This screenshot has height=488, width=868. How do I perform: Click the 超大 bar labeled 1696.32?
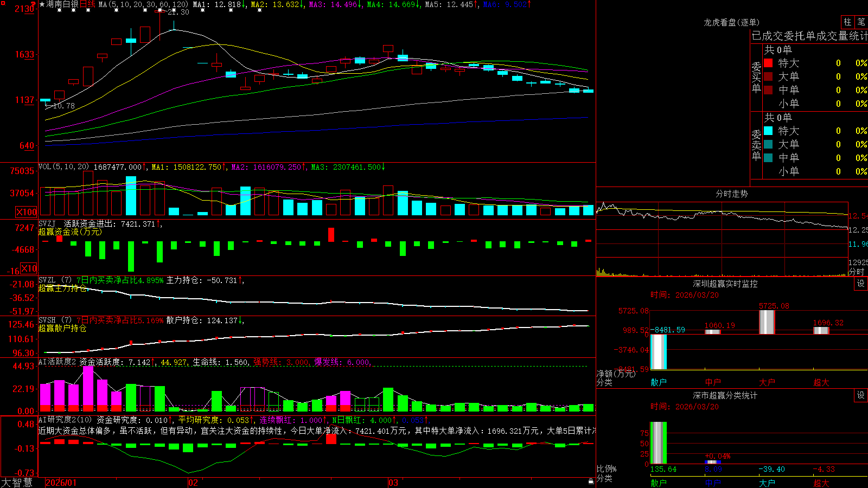pyautogui.click(x=821, y=330)
